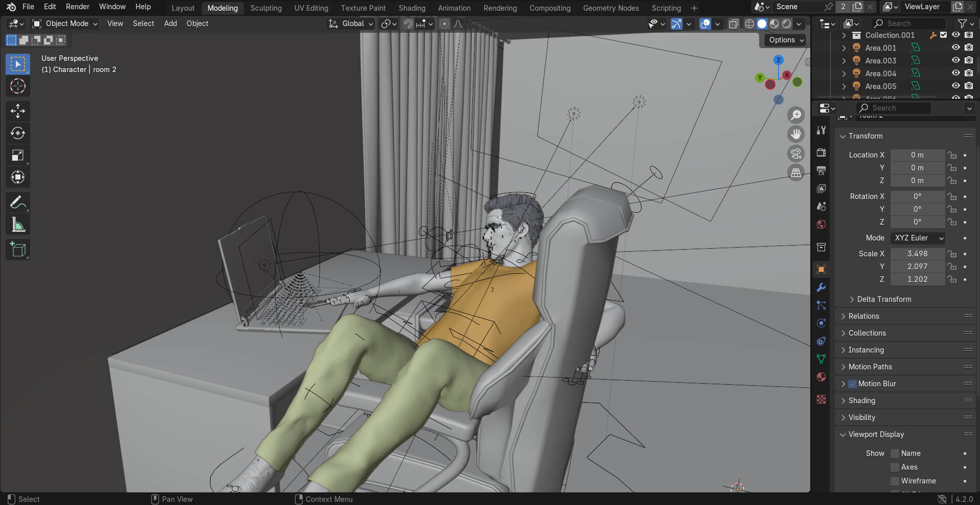This screenshot has height=505, width=980.
Task: Select the Annotate tool
Action: (x=18, y=203)
